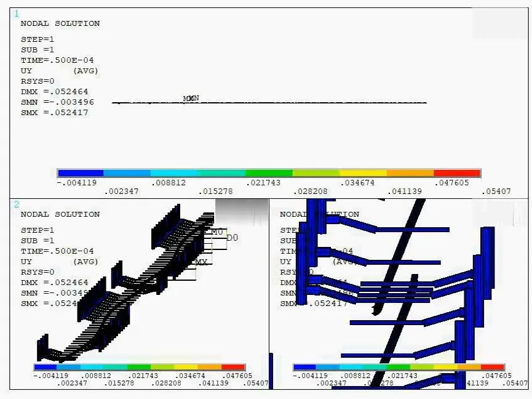Screen dimensions: 532x399
Task: Select DMX =.052464 in window 2
Action: [x=54, y=283]
